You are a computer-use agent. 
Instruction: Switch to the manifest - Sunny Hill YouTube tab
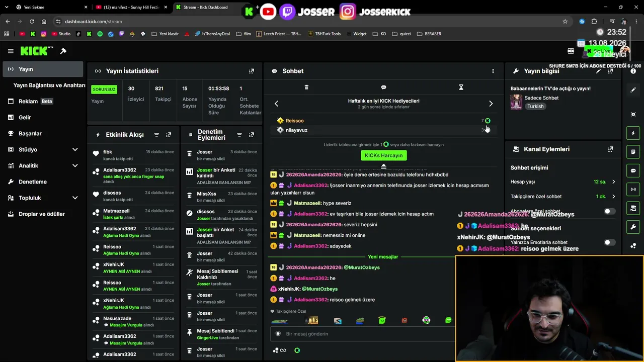coord(131,7)
